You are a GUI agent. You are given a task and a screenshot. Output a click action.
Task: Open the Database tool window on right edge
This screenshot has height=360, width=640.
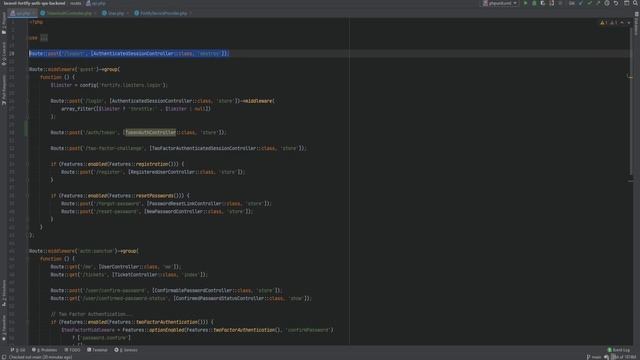636,24
